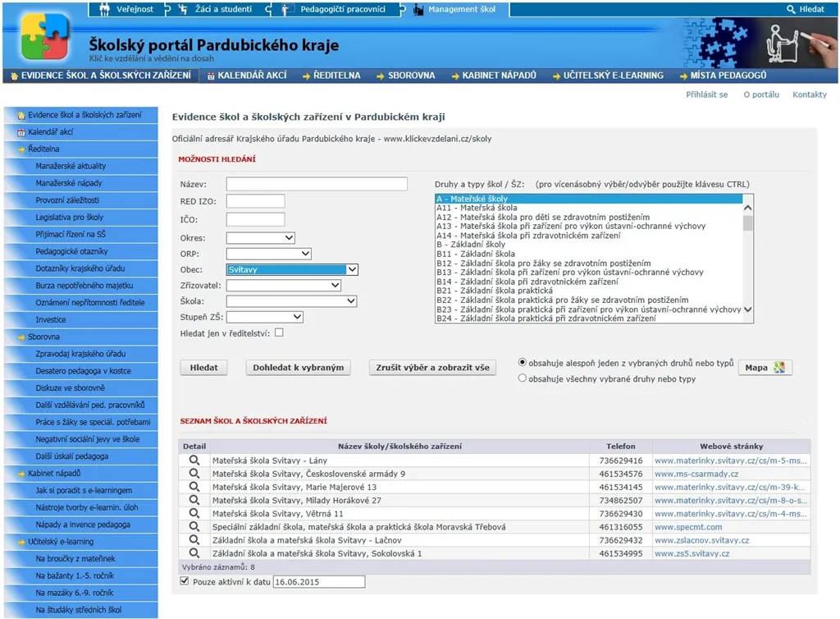Open detail magnifier for Milady Horákové 27 row

(x=194, y=500)
